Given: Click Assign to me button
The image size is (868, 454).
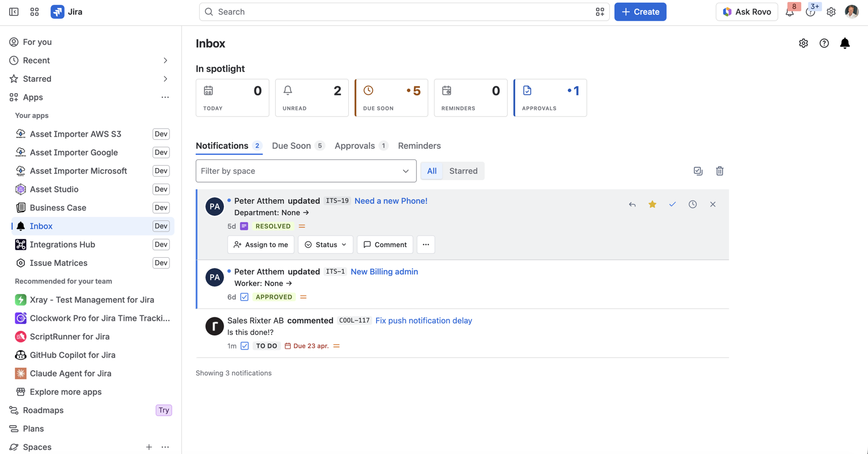Looking at the screenshot, I should coord(261,245).
